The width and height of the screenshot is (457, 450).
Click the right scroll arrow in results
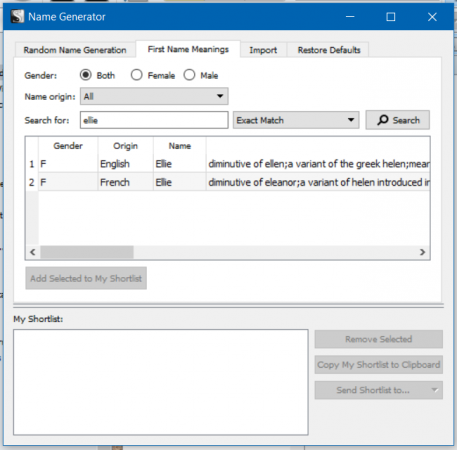click(x=422, y=252)
